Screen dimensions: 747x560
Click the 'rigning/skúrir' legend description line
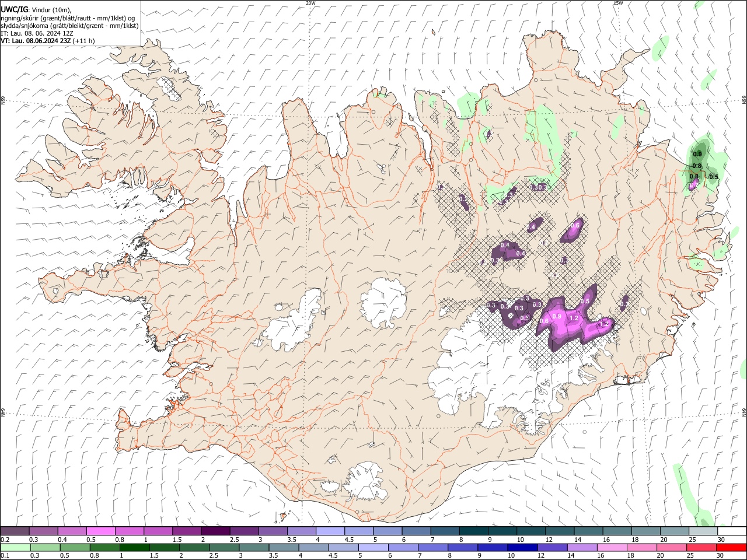coord(68,18)
